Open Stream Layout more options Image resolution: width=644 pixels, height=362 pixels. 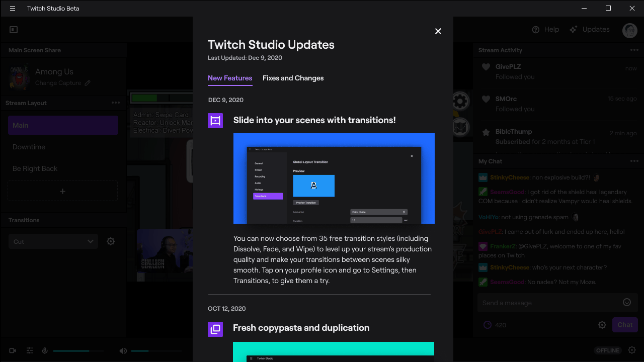point(116,103)
